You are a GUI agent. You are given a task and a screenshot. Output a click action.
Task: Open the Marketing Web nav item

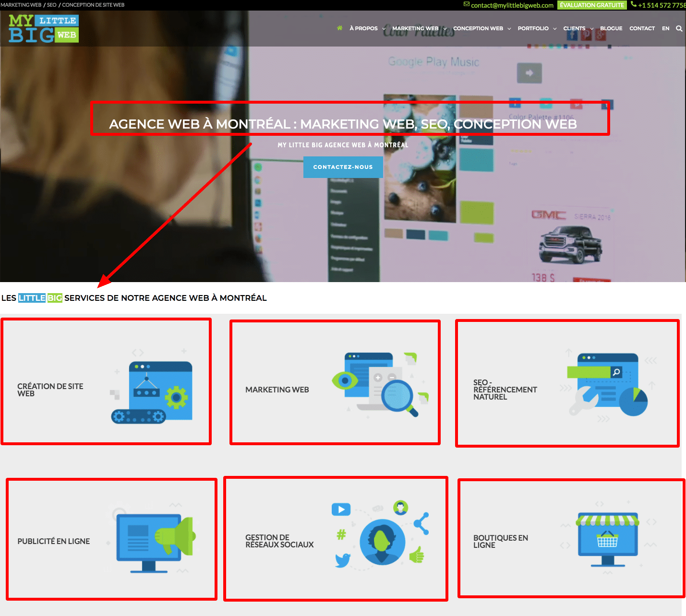[415, 28]
